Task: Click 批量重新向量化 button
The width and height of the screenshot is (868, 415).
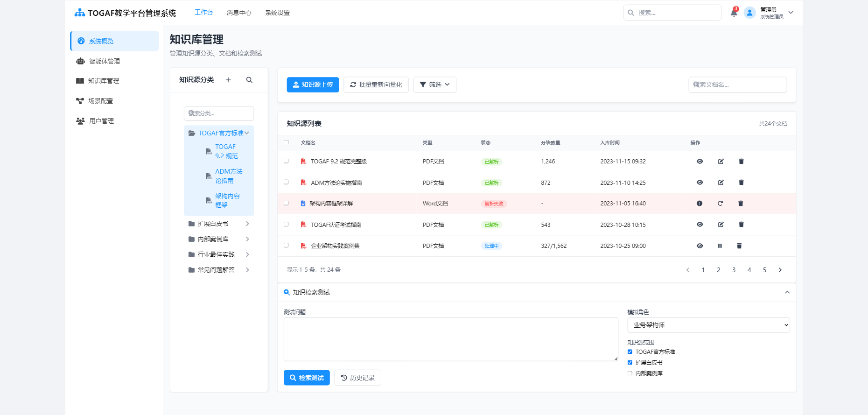Action: 376,84
